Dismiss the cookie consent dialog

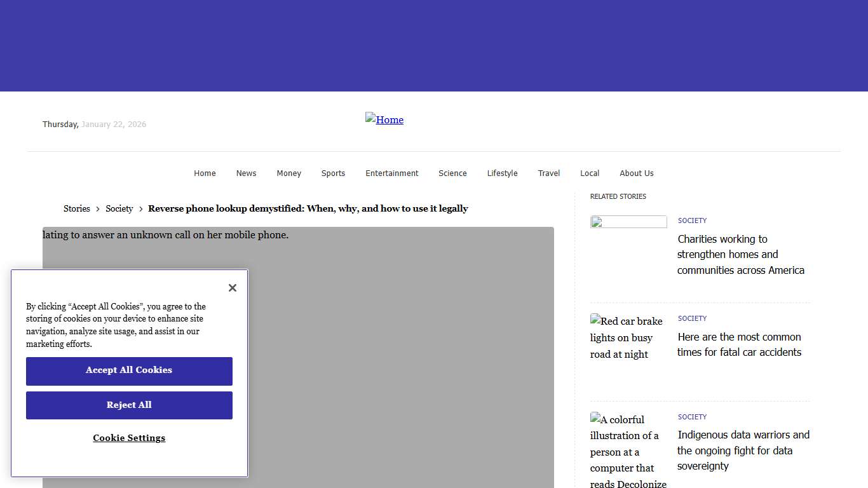click(x=232, y=287)
